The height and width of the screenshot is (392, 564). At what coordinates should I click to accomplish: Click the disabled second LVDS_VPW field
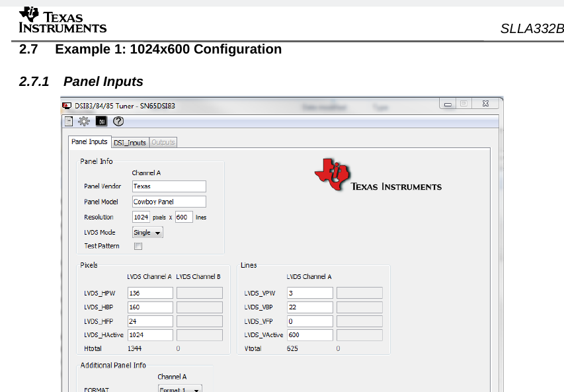click(x=360, y=293)
